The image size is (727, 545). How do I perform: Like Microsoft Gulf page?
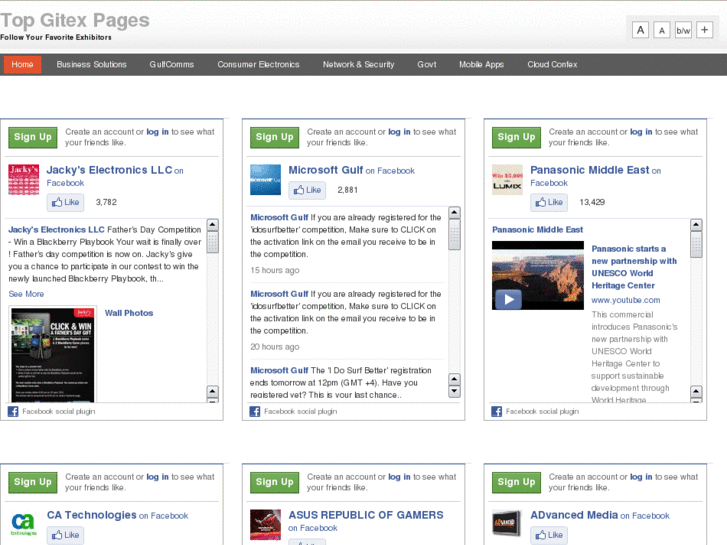pos(307,190)
